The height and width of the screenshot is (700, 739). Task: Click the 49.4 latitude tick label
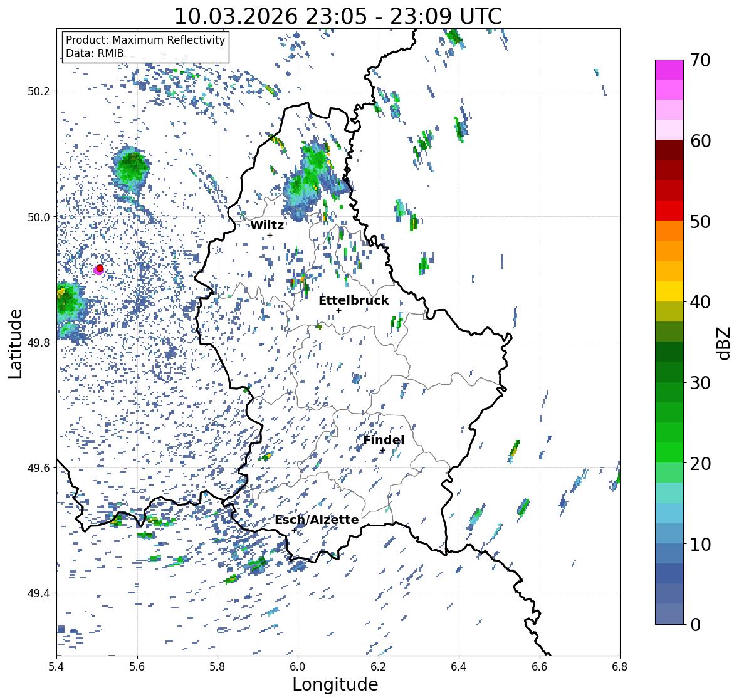(39, 593)
